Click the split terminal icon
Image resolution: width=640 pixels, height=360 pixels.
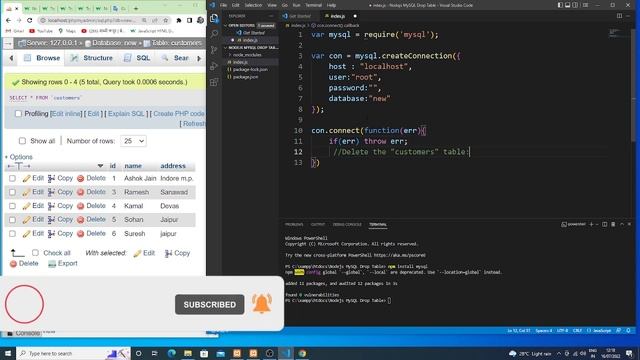tap(604, 224)
